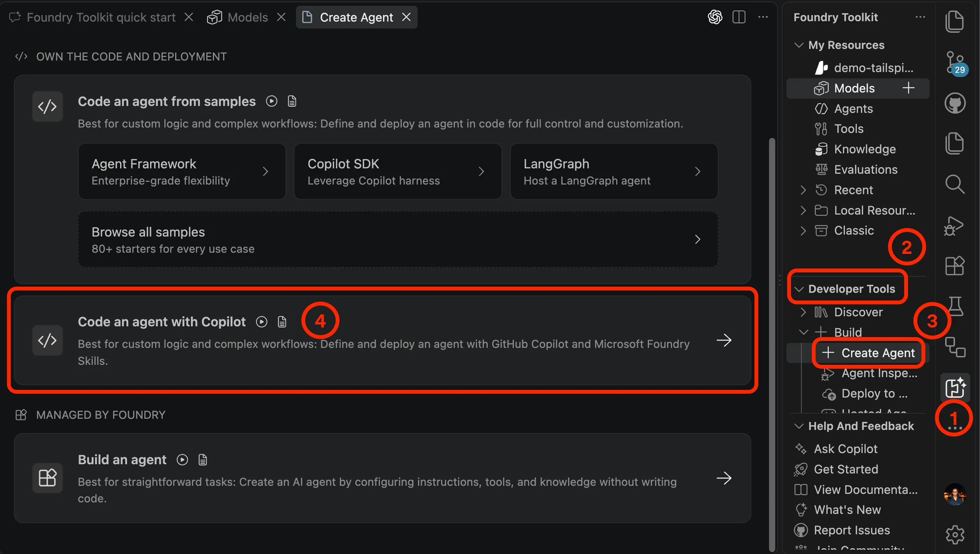Open editor more actions ellipsis

click(x=763, y=17)
